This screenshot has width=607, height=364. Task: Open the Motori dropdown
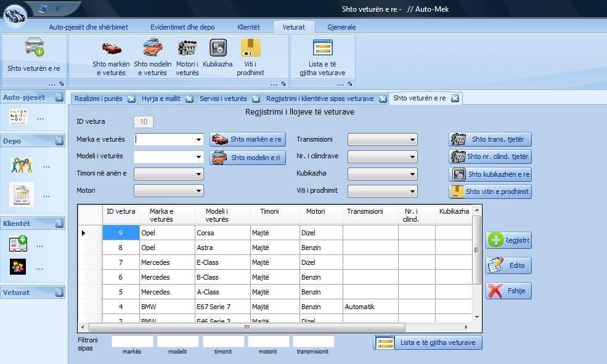198,191
